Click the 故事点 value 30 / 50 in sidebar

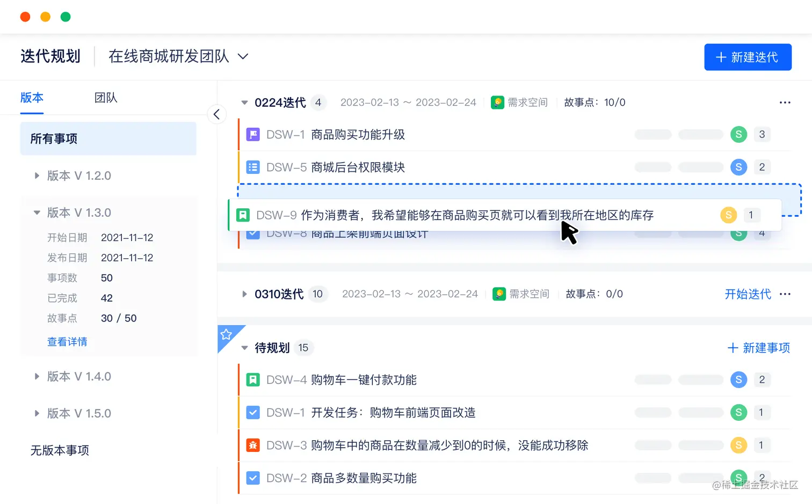point(119,318)
